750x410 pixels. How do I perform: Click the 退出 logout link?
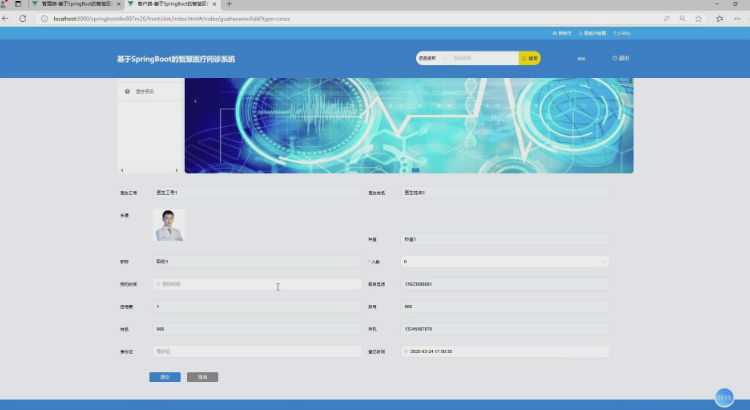(620, 58)
